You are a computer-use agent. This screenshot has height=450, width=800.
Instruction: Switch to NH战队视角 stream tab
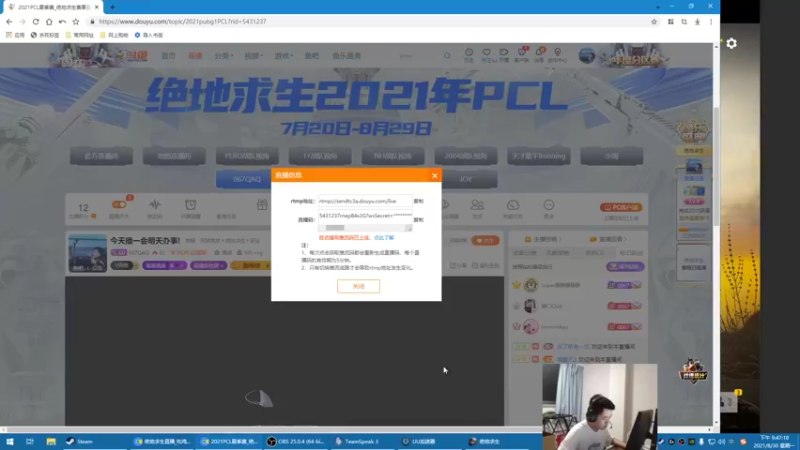pyautogui.click(x=393, y=156)
